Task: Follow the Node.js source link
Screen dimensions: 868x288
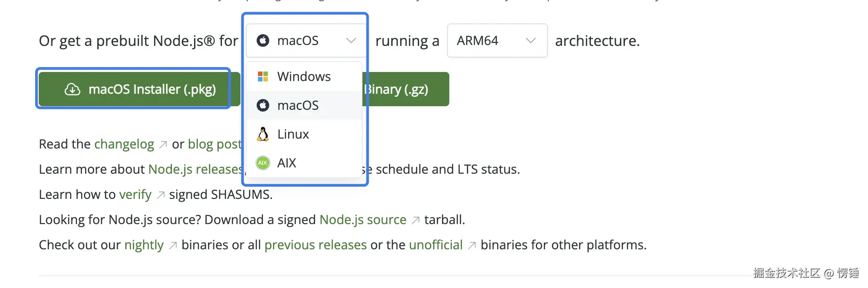Action: 363,220
